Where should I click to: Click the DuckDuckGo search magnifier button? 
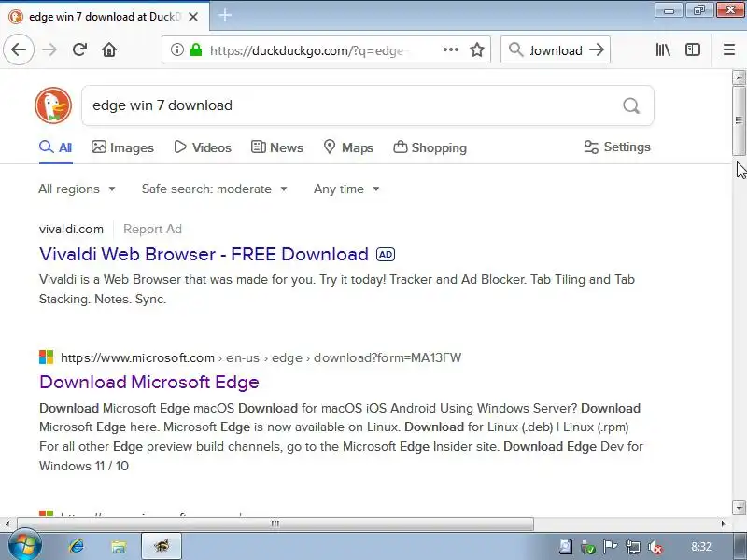pos(631,105)
